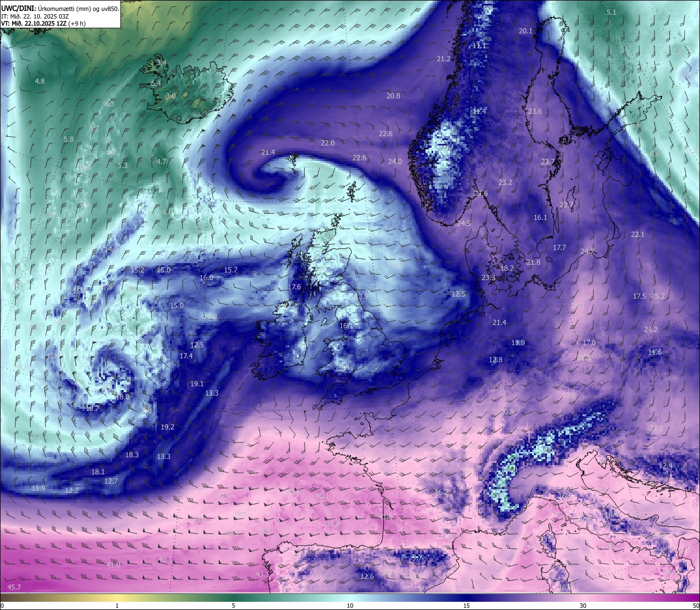Click the value label "12.7" in the Atlantic
700x610 pixels.
coord(111,481)
